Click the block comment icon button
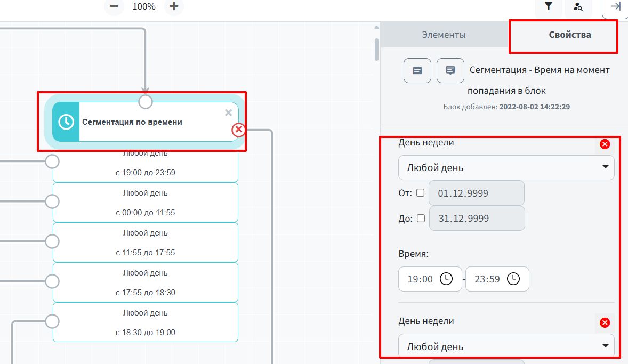 coord(450,70)
